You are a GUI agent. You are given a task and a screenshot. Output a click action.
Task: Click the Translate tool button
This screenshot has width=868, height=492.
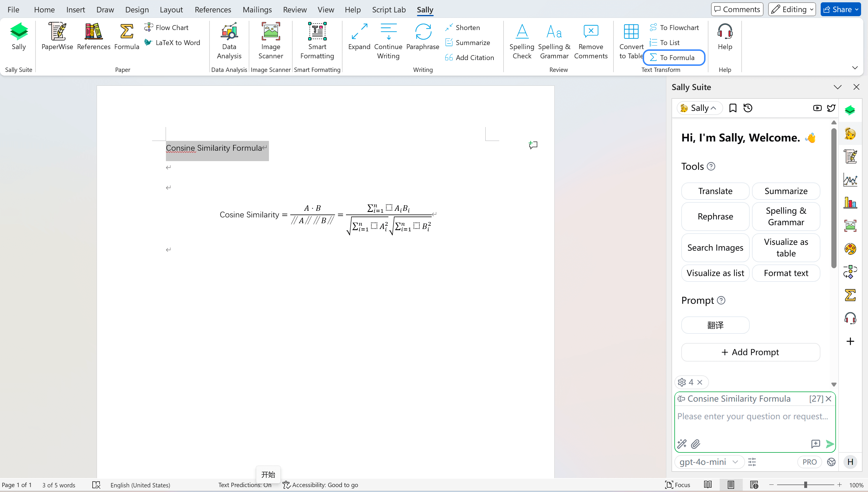[x=715, y=191]
